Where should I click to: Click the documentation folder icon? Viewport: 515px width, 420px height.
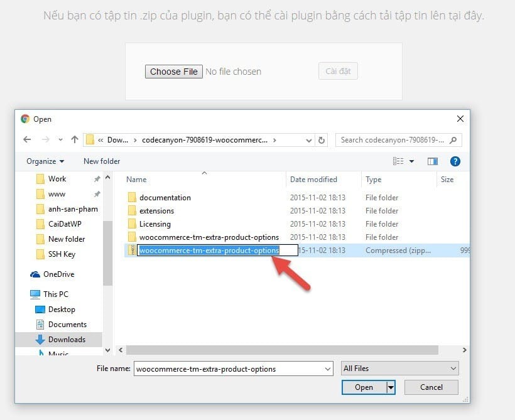click(x=132, y=197)
